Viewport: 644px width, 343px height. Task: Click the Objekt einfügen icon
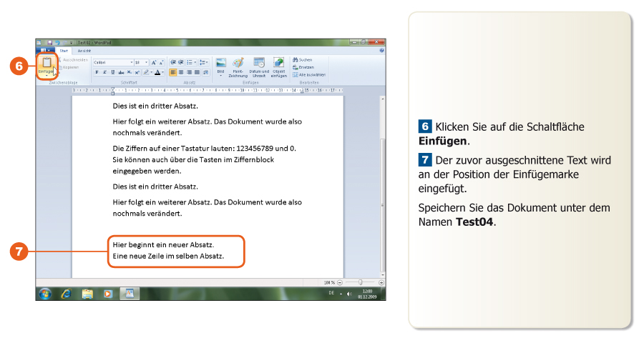[x=278, y=66]
